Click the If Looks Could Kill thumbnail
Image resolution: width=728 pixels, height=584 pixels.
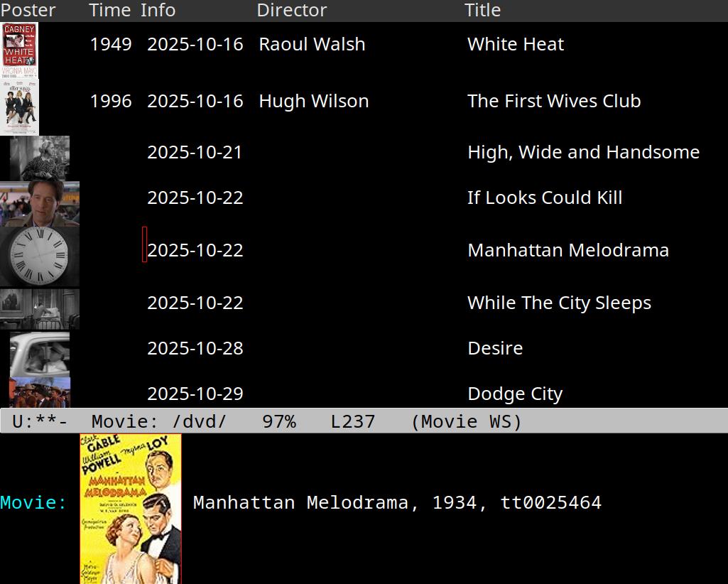pyautogui.click(x=39, y=203)
